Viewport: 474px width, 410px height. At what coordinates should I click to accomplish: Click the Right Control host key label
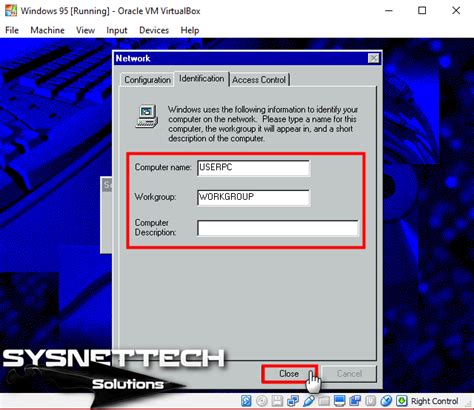(x=434, y=401)
